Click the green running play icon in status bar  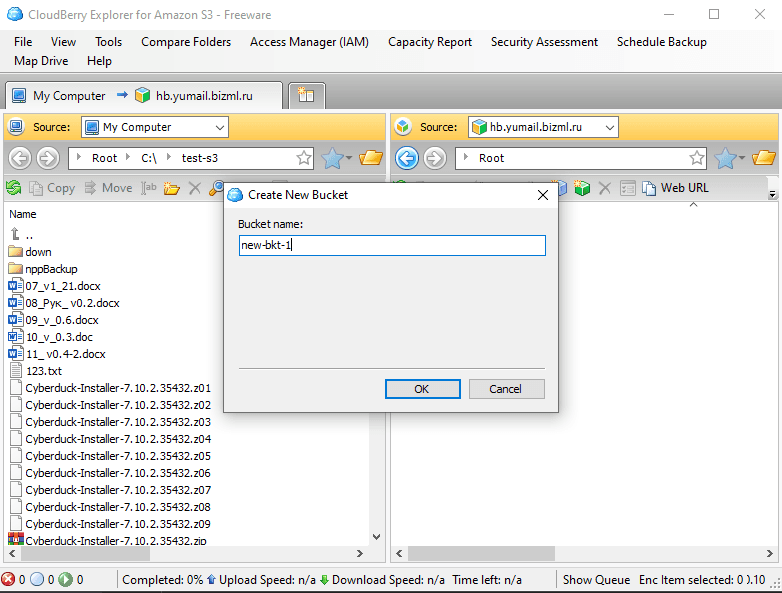coord(65,580)
